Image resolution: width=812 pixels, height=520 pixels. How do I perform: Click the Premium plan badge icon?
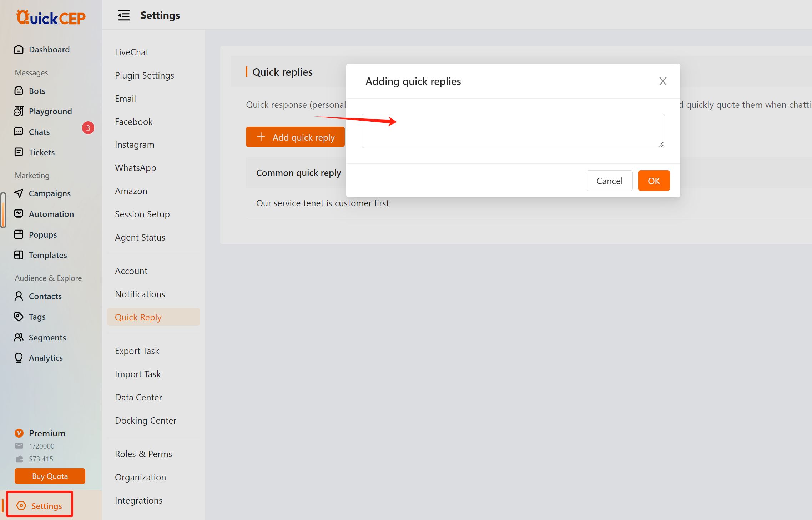click(19, 433)
